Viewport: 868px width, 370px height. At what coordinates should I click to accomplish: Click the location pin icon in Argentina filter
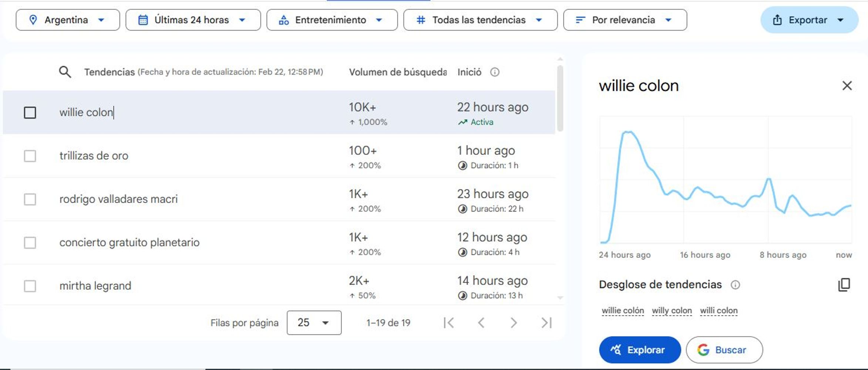coord(33,20)
